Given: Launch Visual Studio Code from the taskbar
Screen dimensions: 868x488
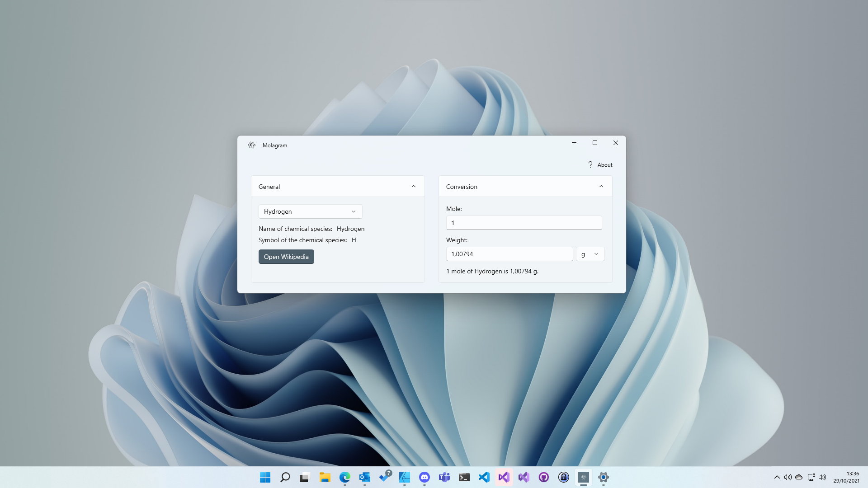Looking at the screenshot, I should coord(484,477).
